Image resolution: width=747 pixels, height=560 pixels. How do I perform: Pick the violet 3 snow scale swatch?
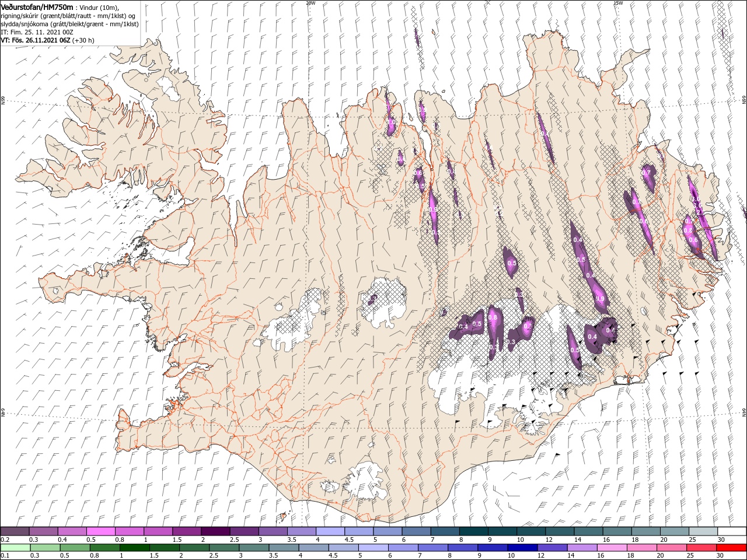(x=273, y=531)
